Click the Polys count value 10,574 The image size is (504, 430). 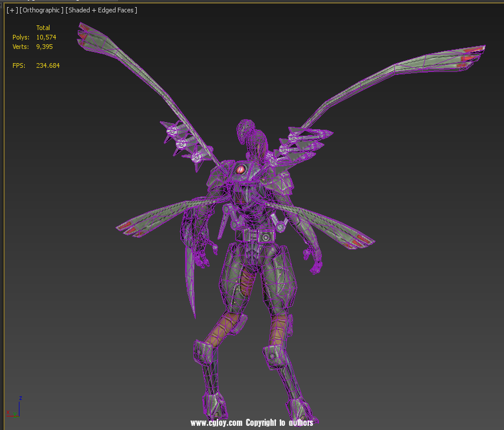pos(46,37)
